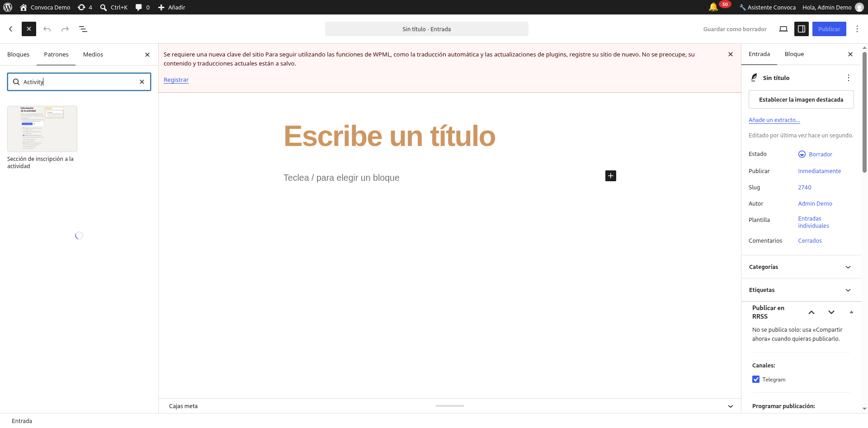Open the Borrador status dropdown
The height and width of the screenshot is (428, 868).
816,154
